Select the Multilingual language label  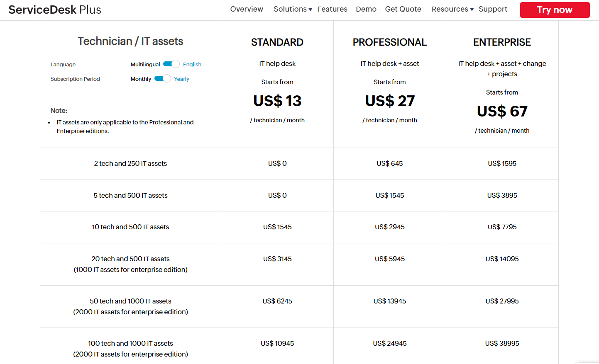(x=145, y=64)
